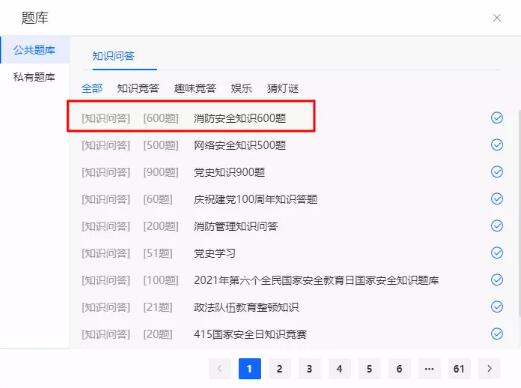521x388 pixels.
Task: Click 党史学习 title
Action: point(215,253)
